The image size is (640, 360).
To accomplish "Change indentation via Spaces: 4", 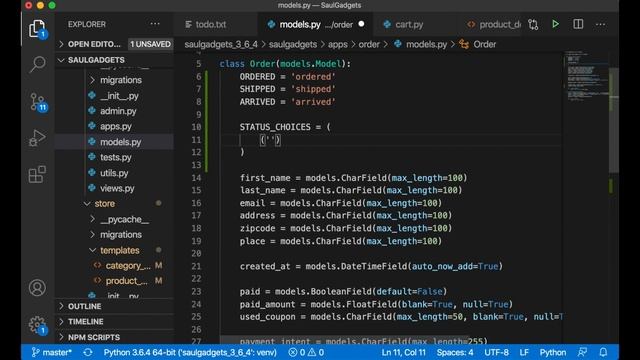I will (455, 352).
